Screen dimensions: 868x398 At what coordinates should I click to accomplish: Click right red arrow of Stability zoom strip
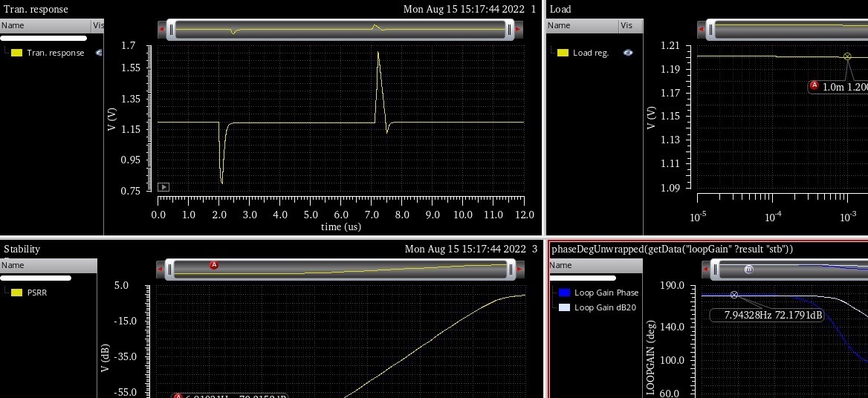pos(518,270)
